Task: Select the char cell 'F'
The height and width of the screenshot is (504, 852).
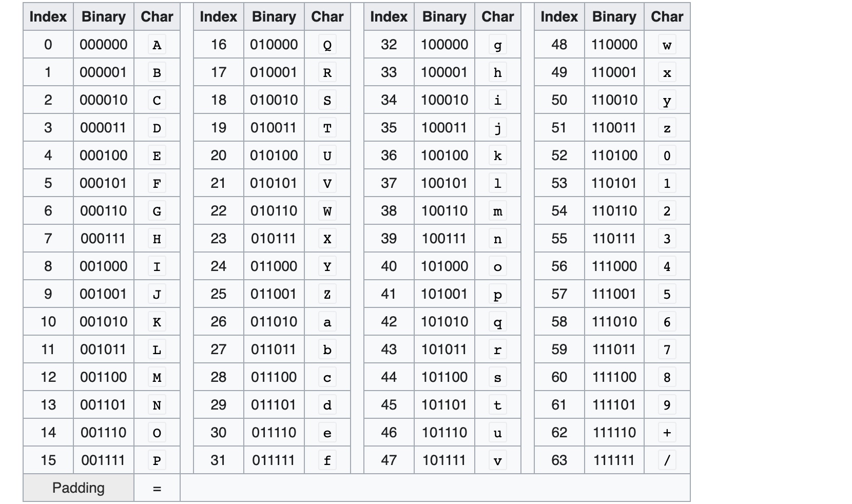Action: click(157, 183)
